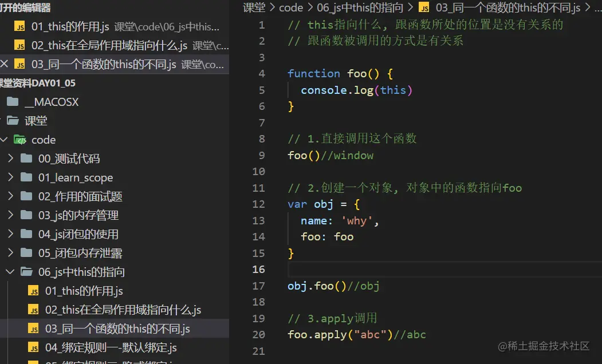Select the 课堂 folder row
Image resolution: width=602 pixels, height=364 pixels.
tap(115, 121)
